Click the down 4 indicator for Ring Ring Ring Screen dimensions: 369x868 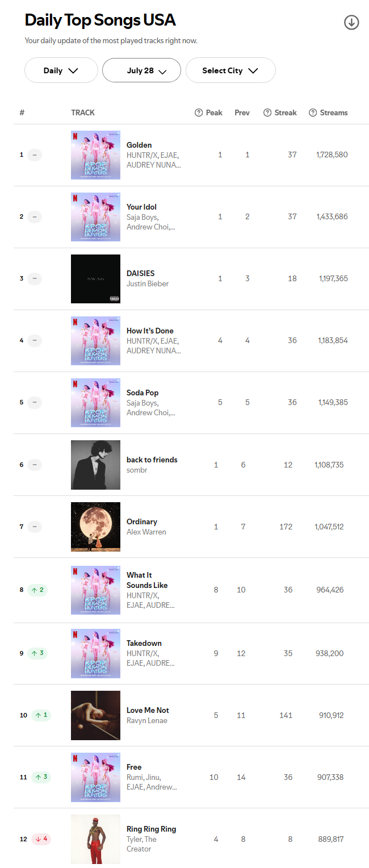point(41,838)
